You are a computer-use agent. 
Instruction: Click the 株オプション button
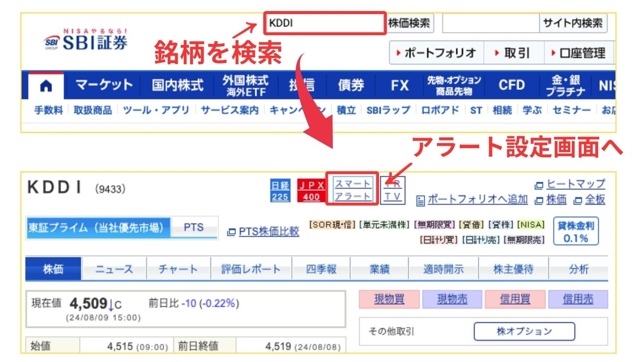524,331
